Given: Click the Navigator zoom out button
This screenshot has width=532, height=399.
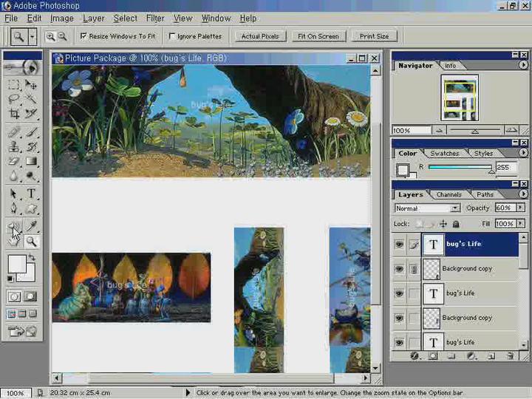Looking at the screenshot, I should (x=440, y=130).
